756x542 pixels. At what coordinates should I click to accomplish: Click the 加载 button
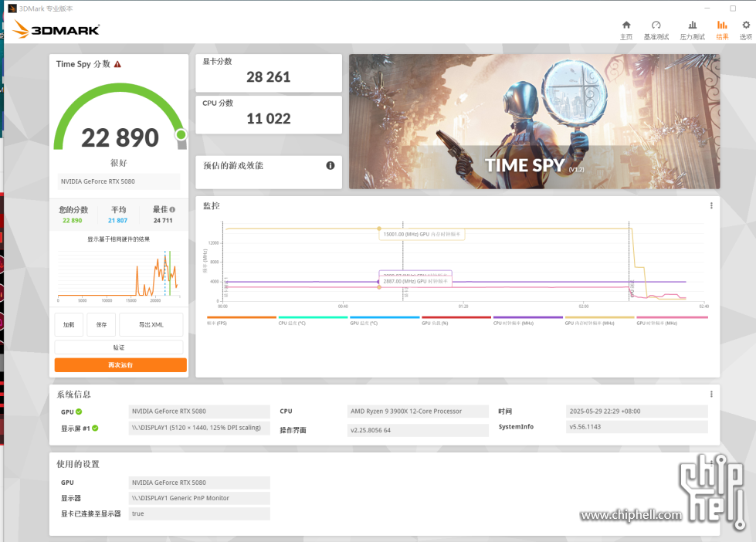click(69, 324)
